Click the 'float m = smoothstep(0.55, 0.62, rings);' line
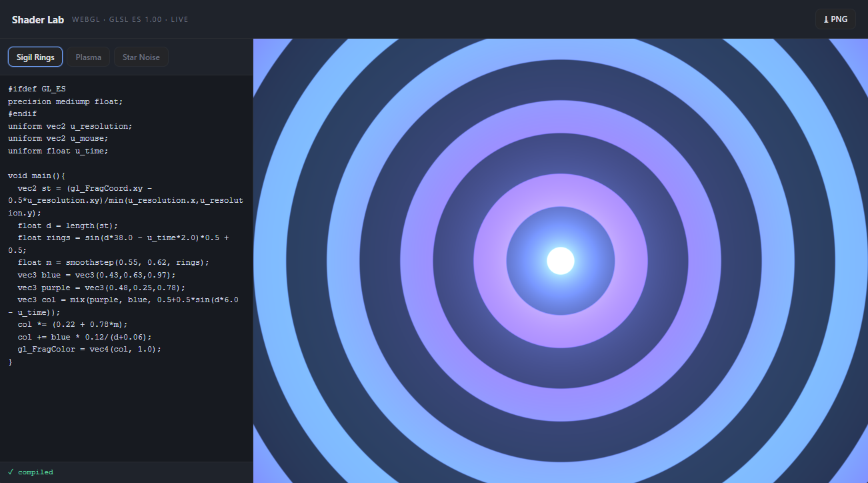 pyautogui.click(x=113, y=263)
